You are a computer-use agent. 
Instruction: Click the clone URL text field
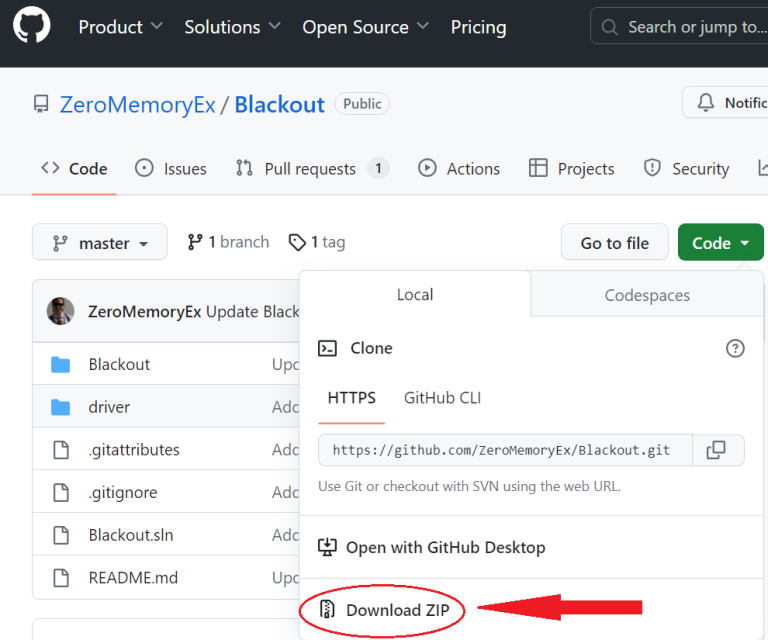pyautogui.click(x=505, y=450)
